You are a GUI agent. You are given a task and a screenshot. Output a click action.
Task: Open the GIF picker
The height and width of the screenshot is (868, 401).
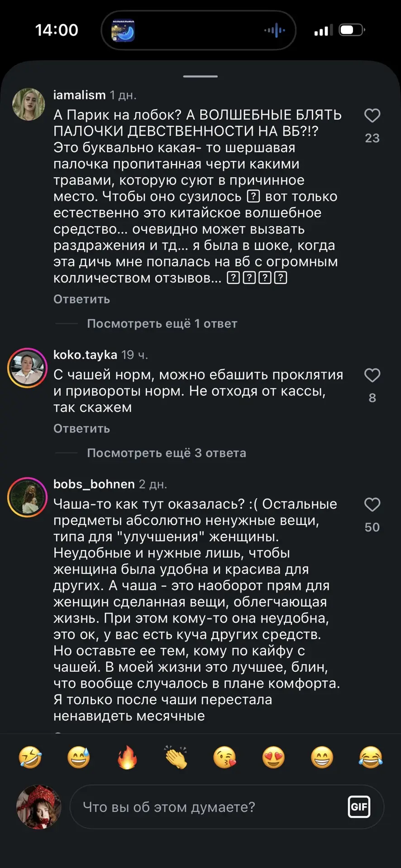tap(359, 807)
